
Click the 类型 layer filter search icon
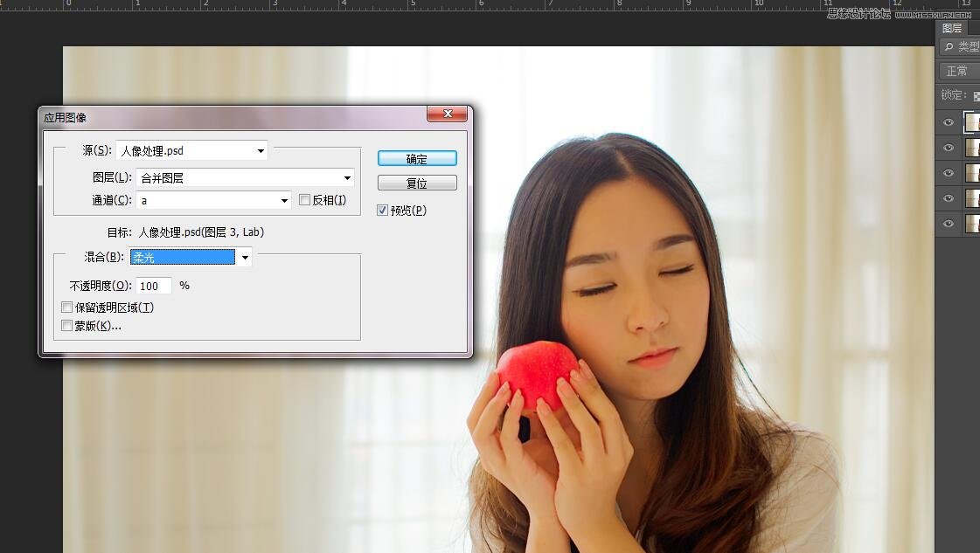pyautogui.click(x=949, y=46)
